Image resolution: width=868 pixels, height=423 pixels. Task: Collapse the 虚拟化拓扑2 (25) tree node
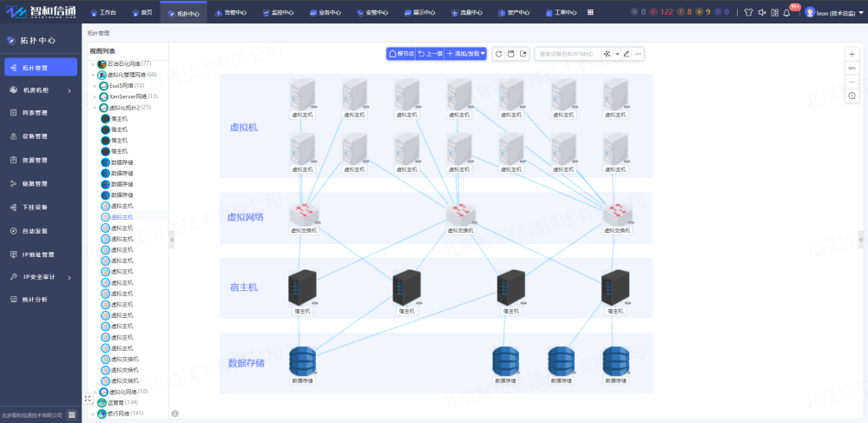point(95,108)
